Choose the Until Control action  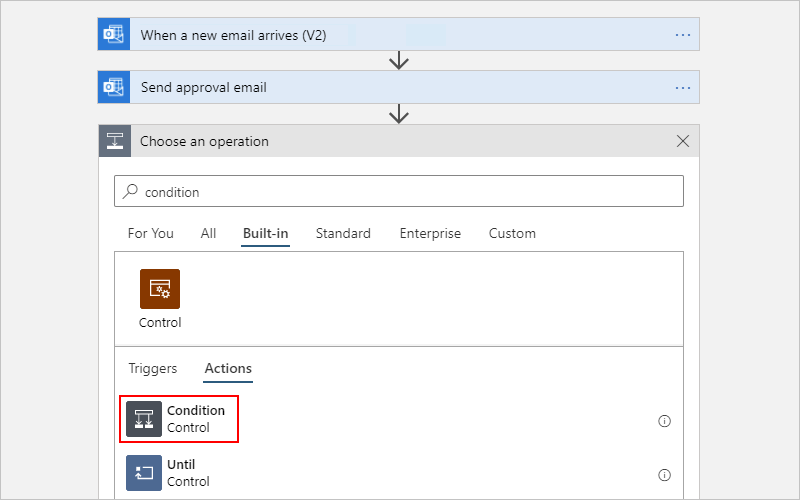click(x=168, y=473)
